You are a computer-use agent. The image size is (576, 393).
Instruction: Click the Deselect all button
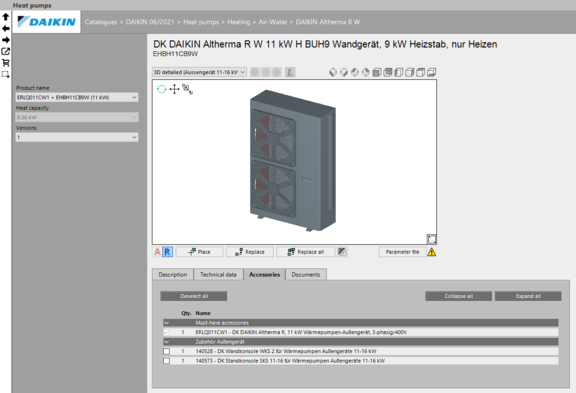(194, 296)
